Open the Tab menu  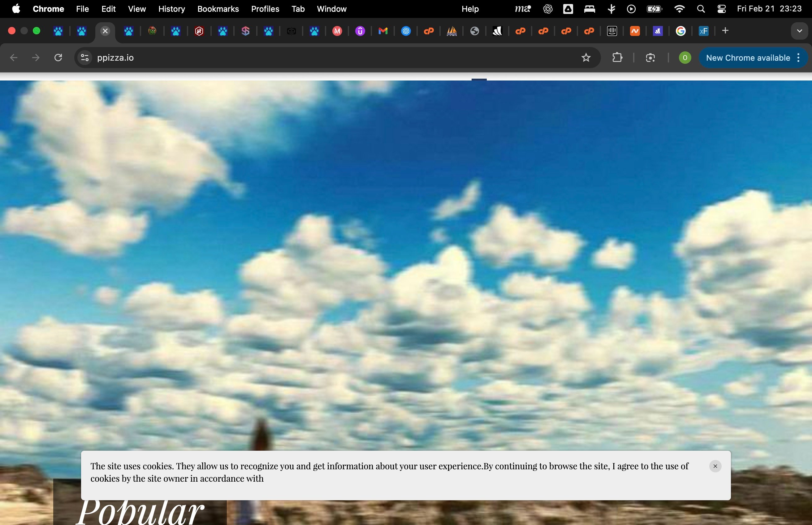(x=298, y=9)
